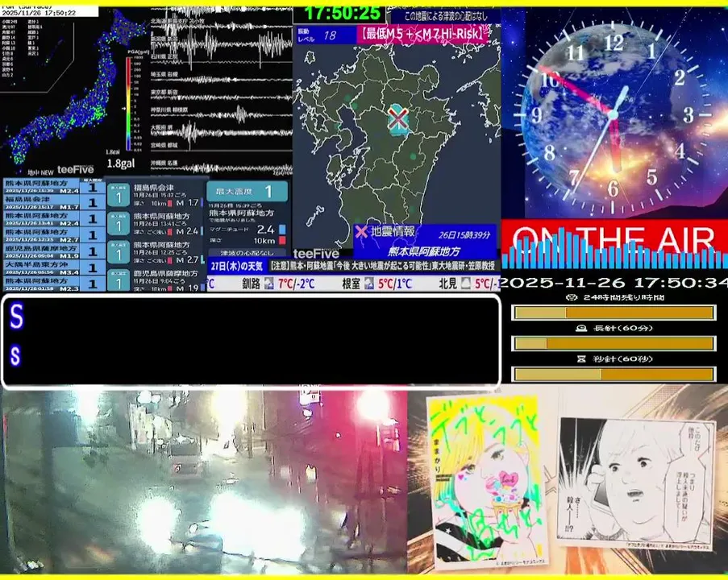Click the weather icon next to 根室

point(369,283)
